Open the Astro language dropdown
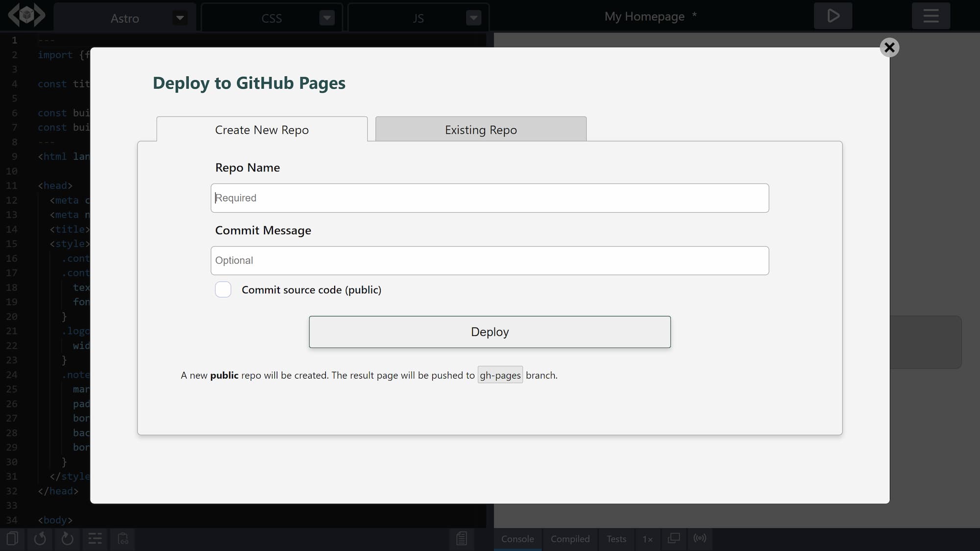 pyautogui.click(x=179, y=18)
